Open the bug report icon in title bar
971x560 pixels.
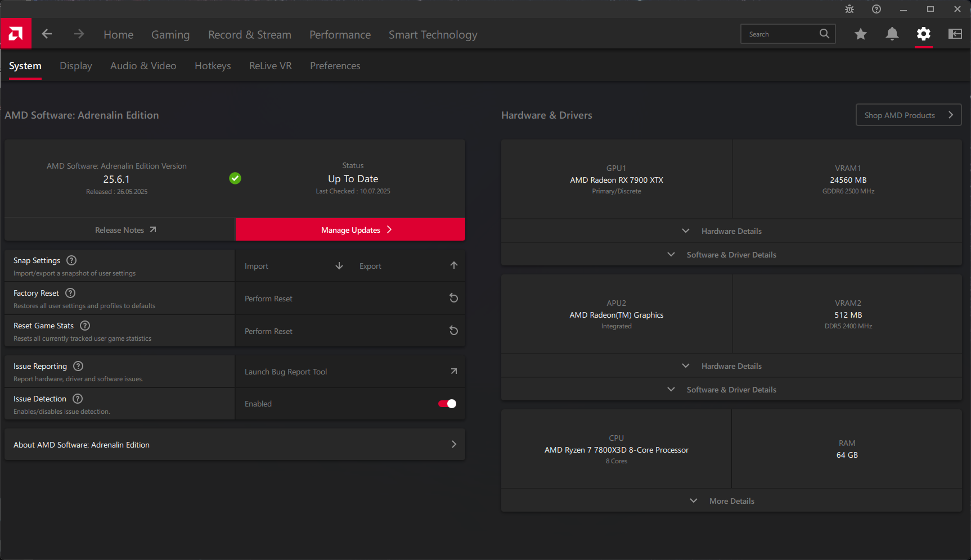coord(849,9)
